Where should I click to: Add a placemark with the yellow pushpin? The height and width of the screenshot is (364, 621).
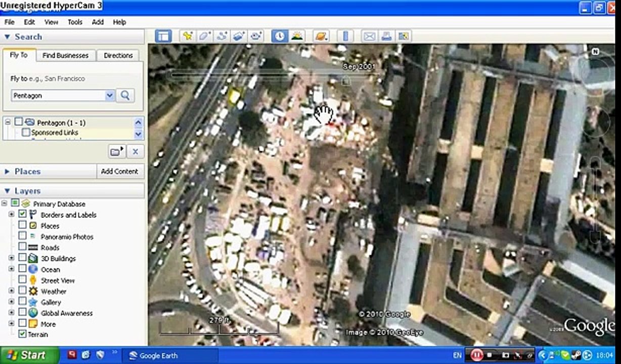[x=188, y=36]
